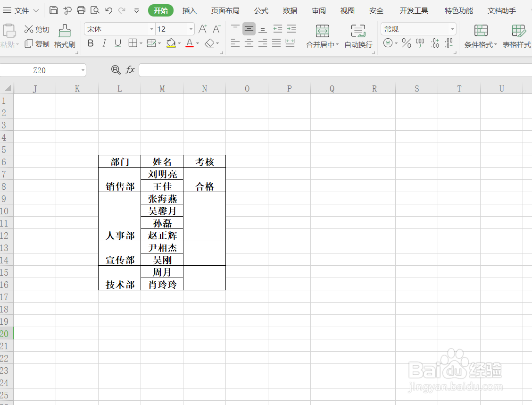
Task: Switch to the 审阅 tab
Action: (x=319, y=10)
